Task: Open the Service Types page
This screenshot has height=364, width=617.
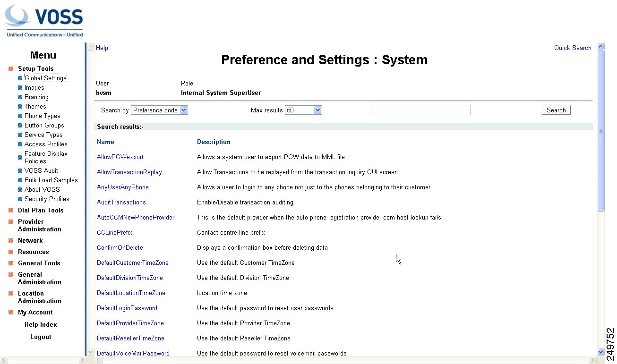Action: pyautogui.click(x=43, y=135)
